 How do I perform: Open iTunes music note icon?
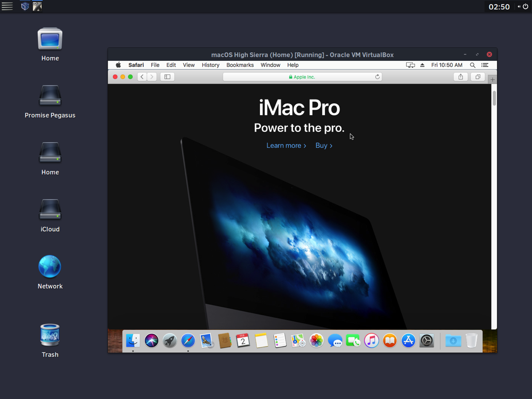click(372, 340)
